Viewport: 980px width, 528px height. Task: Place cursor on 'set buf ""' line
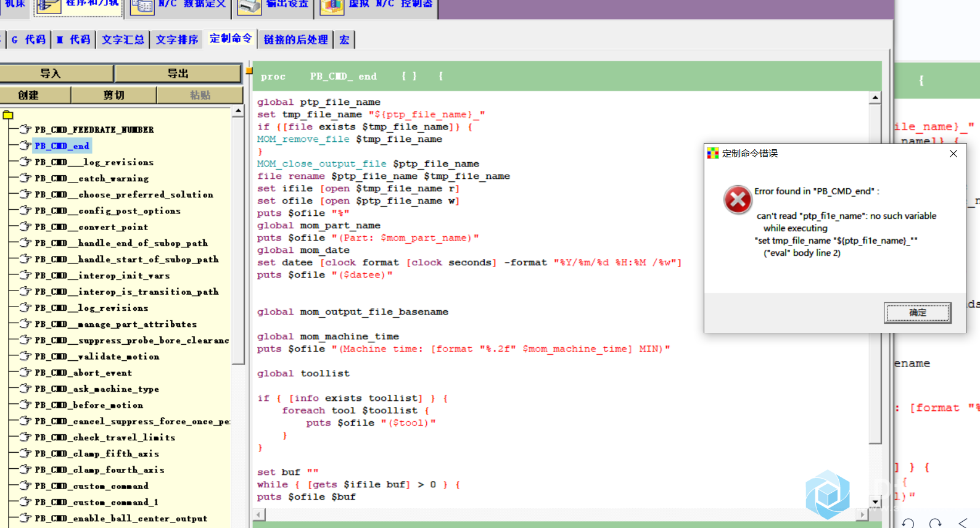[288, 472]
